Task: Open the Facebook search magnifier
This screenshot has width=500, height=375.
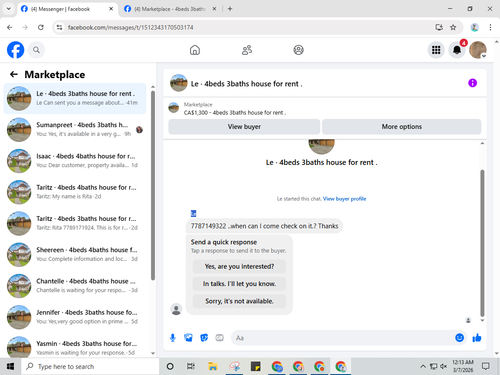Action: (x=36, y=50)
